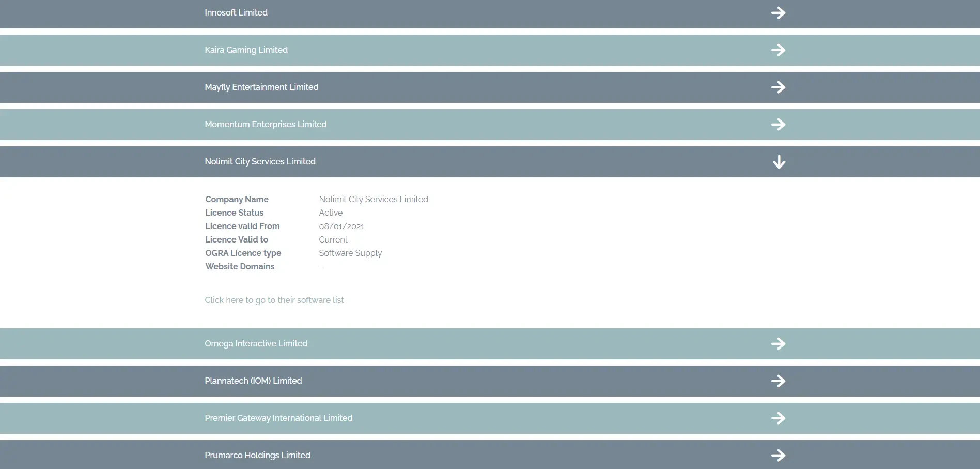Screen dimensions: 980x469
Task: Click the Company Name label
Action: click(237, 200)
